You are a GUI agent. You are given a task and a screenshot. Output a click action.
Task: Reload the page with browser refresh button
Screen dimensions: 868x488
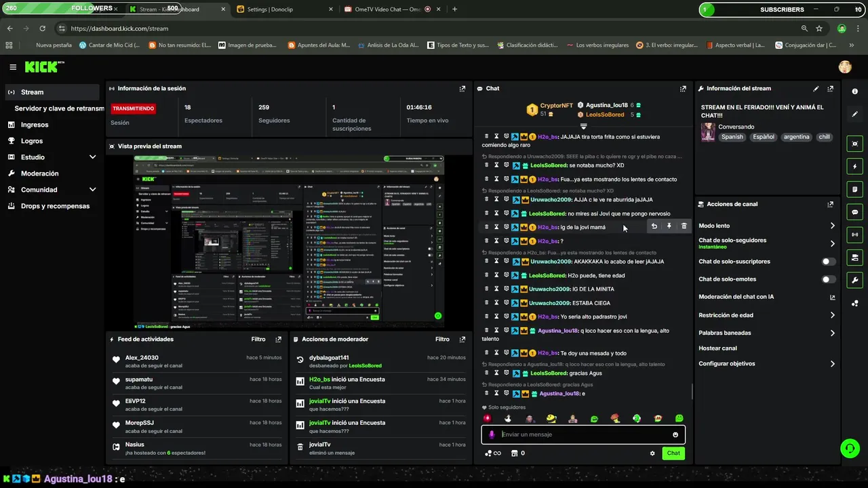(x=43, y=28)
